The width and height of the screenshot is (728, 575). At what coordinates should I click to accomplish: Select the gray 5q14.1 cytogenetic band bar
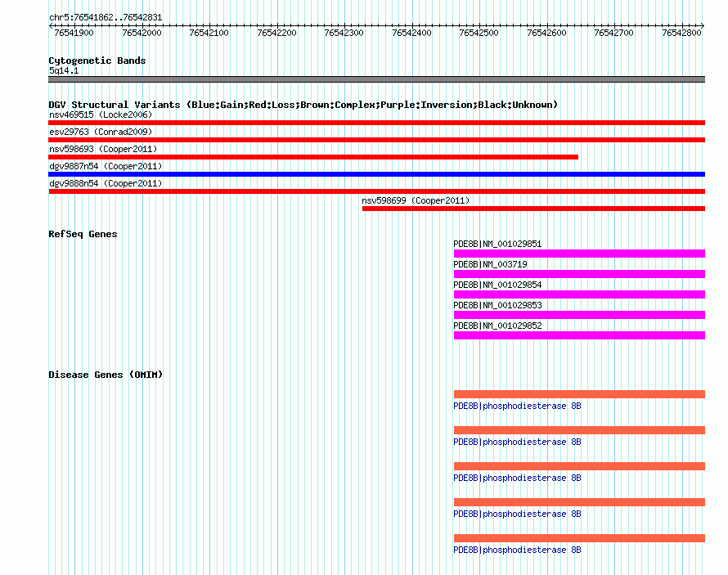coord(376,79)
